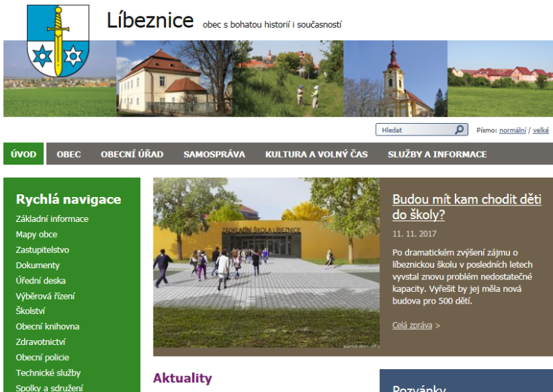The height and width of the screenshot is (392, 553).
Task: Go to KULTURA A VOLNÝ ČAS
Action: coord(316,154)
